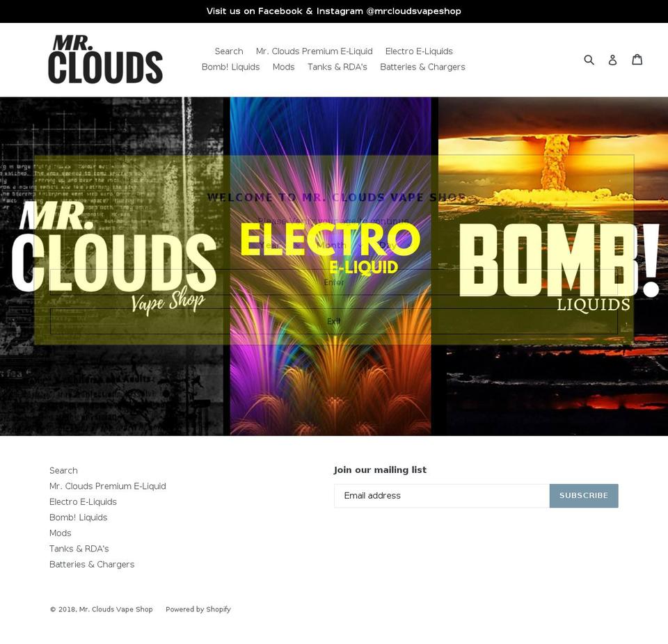Image resolution: width=668 pixels, height=644 pixels.
Task: Open Batteries & Chargers in top navigation
Action: [x=422, y=67]
